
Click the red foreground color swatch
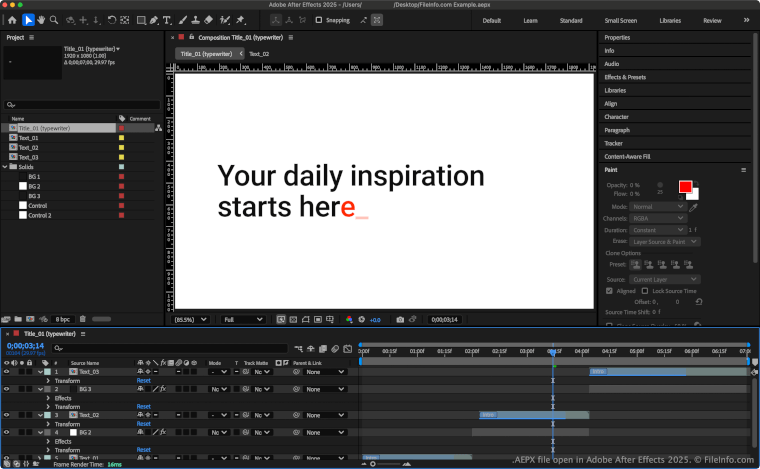685,187
